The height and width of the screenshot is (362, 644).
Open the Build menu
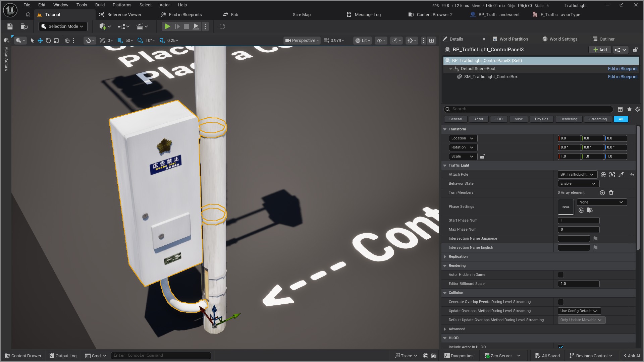point(100,5)
